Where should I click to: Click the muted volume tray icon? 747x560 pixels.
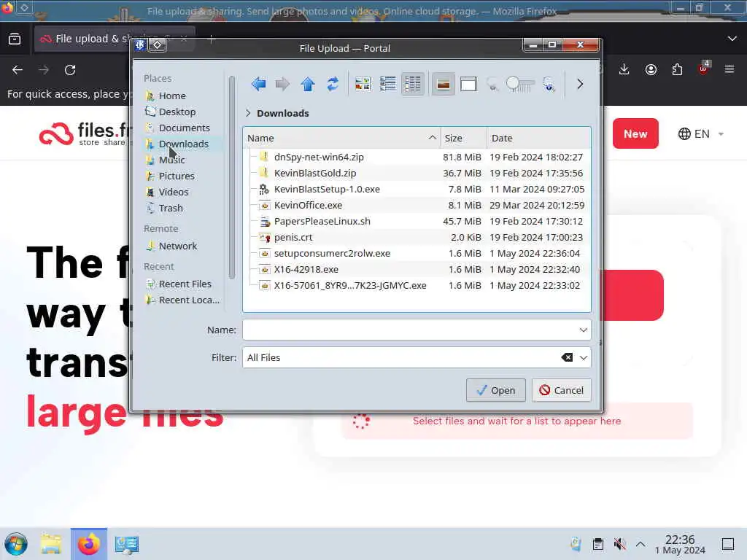click(619, 544)
